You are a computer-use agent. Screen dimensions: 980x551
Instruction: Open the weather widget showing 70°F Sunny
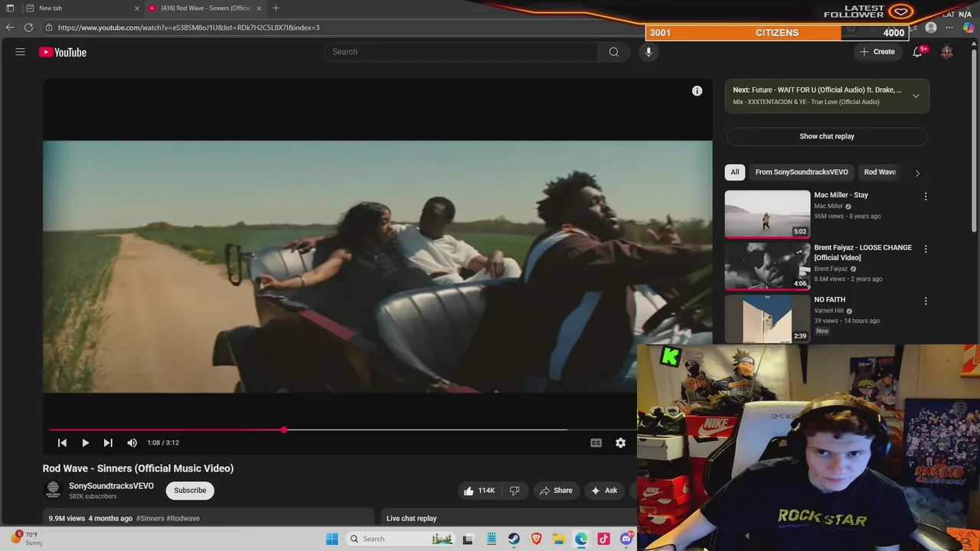pyautogui.click(x=27, y=538)
